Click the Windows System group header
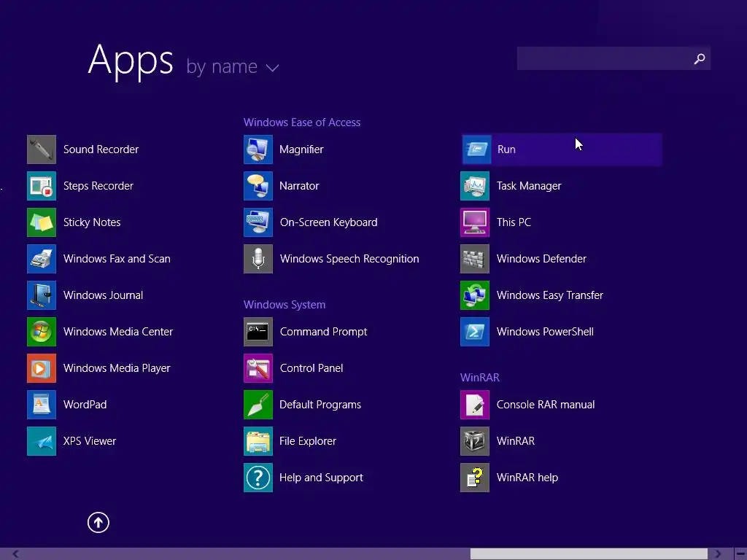Screen dimensions: 747x560 [x=285, y=305]
